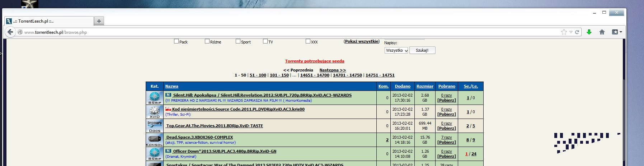This screenshot has width=644, height=166.
Task: Click the Polish flag beside Kod nieśmiertelności
Action: (x=168, y=109)
